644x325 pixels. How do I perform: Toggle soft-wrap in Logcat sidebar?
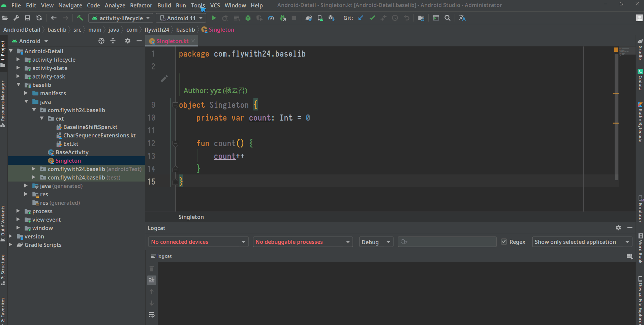click(x=152, y=315)
